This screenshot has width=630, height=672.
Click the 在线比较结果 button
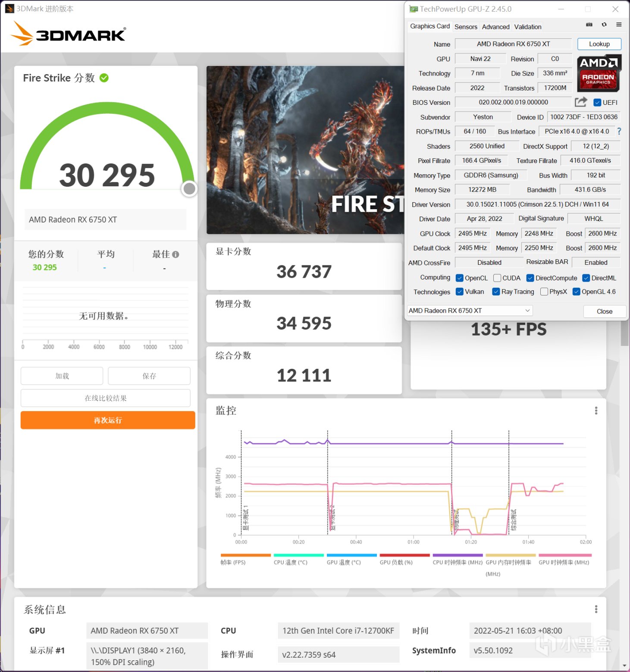(106, 398)
